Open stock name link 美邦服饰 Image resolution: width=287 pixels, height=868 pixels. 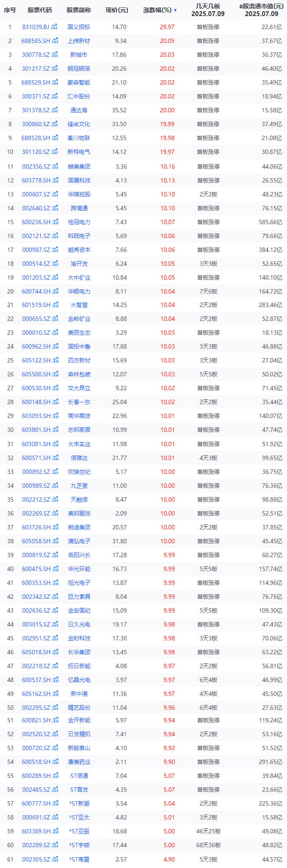(x=79, y=513)
